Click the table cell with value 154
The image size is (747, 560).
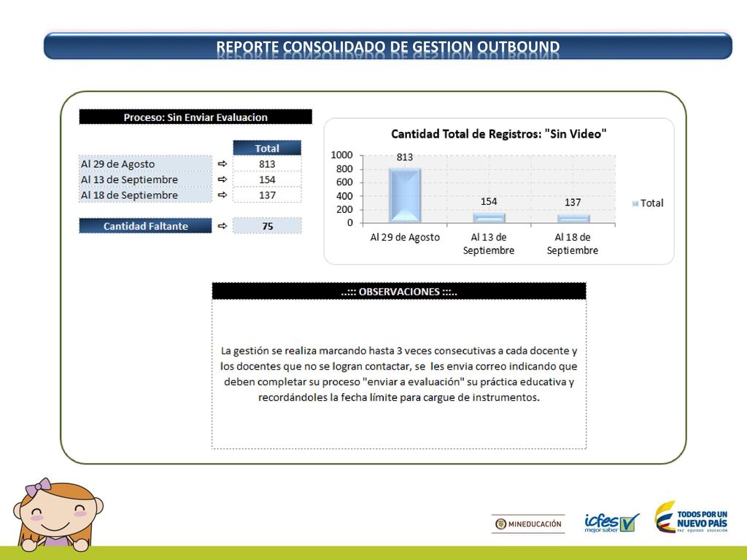pyautogui.click(x=267, y=179)
